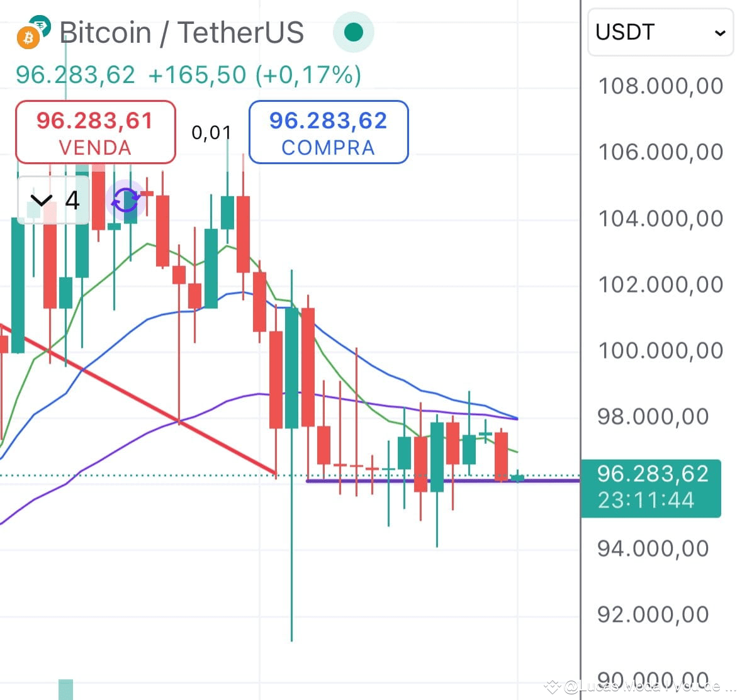
Task: Tap the 98.000,00 price axis label
Action: (652, 416)
